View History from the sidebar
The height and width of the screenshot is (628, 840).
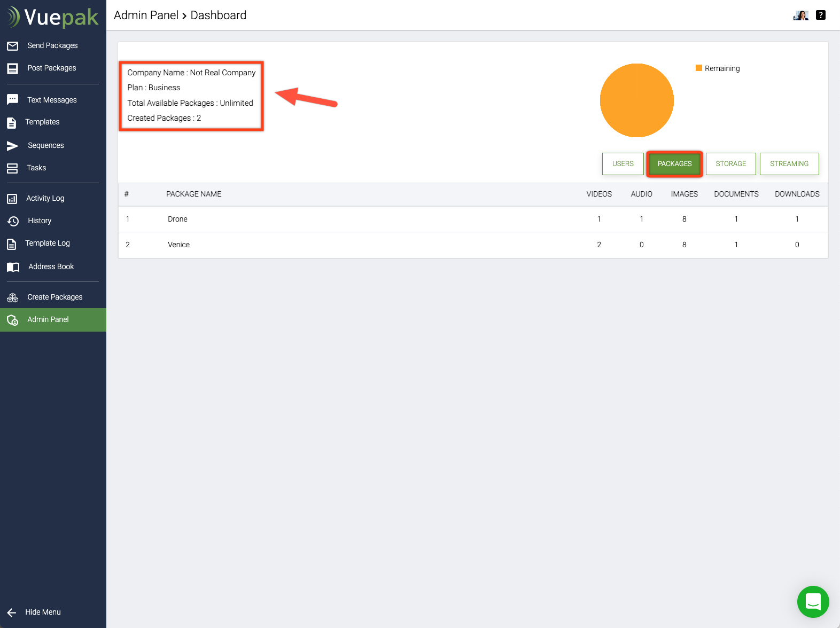tap(40, 221)
